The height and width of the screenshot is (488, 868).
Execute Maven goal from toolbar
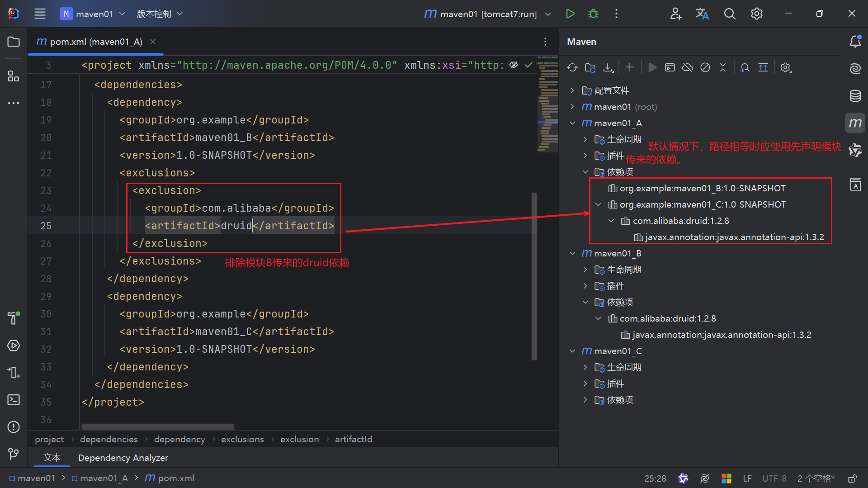pyautogui.click(x=670, y=67)
